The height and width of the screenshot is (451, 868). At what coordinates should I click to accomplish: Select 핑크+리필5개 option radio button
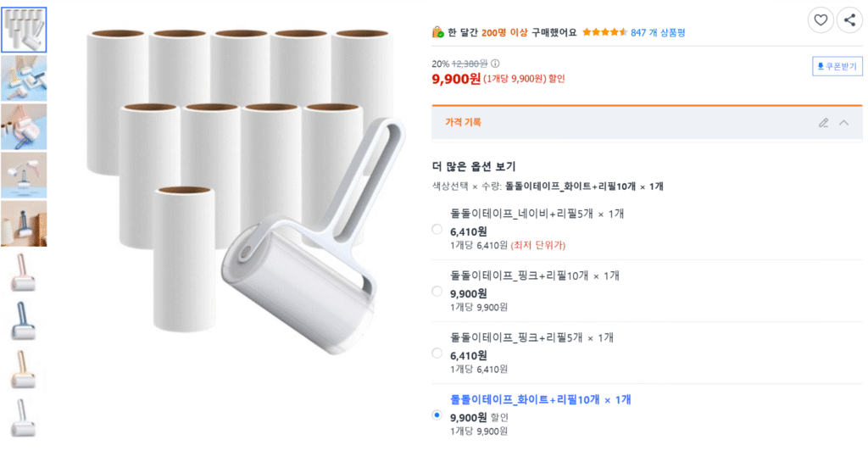(x=437, y=353)
